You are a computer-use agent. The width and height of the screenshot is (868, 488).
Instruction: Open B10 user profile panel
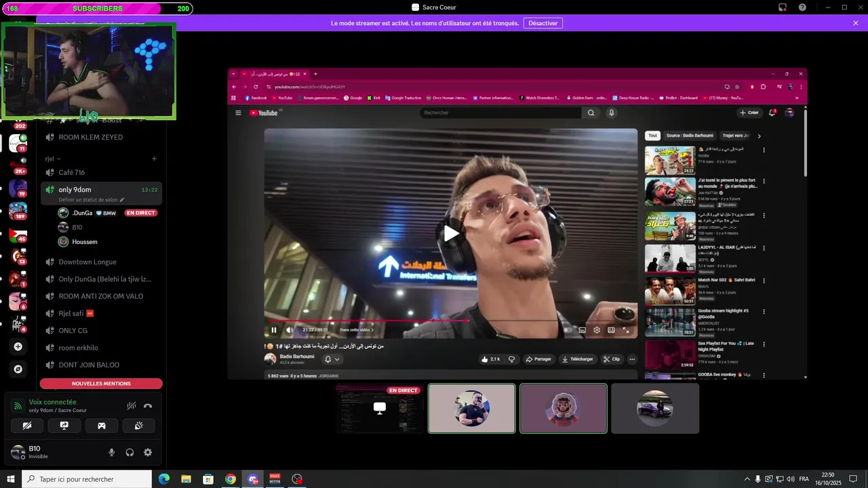tap(54, 452)
